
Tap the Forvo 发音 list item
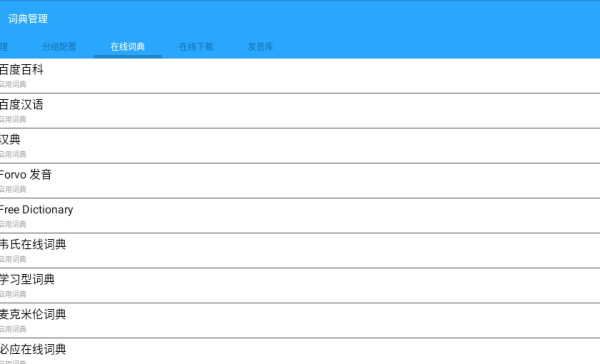click(x=300, y=181)
